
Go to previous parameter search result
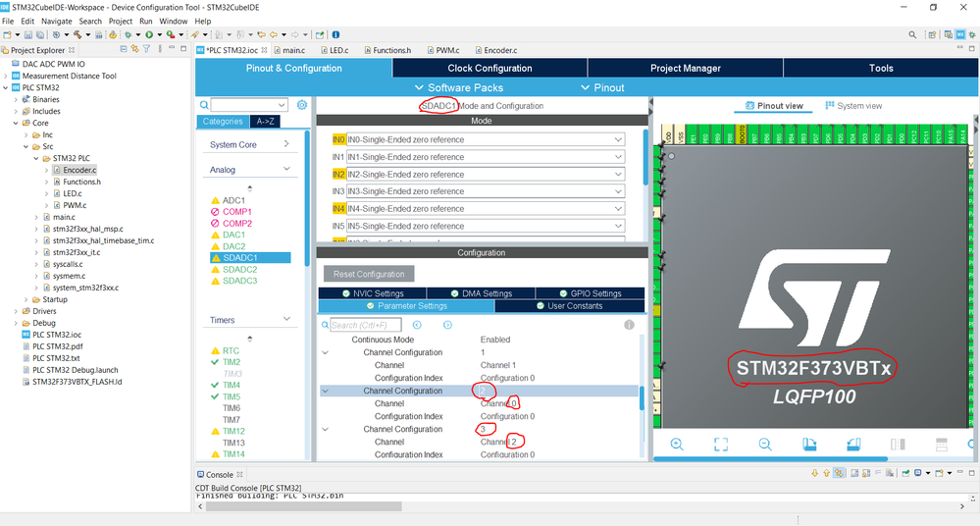417,325
